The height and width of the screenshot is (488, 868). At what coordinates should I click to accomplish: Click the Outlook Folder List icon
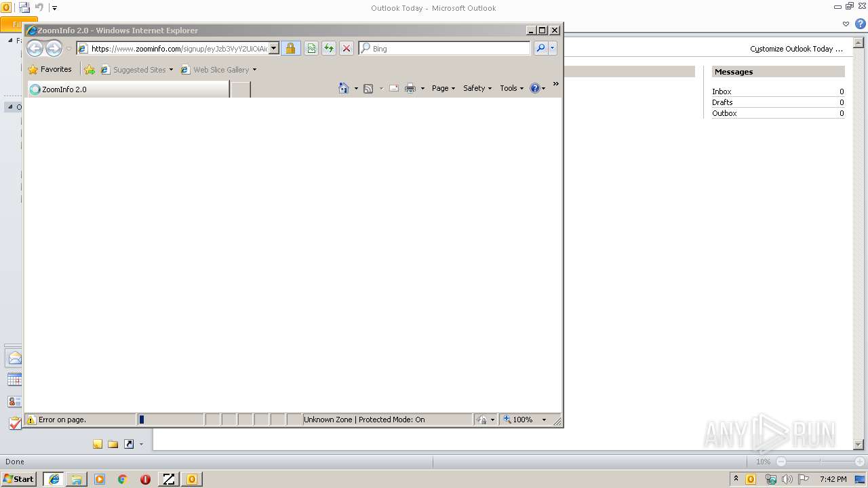(113, 444)
